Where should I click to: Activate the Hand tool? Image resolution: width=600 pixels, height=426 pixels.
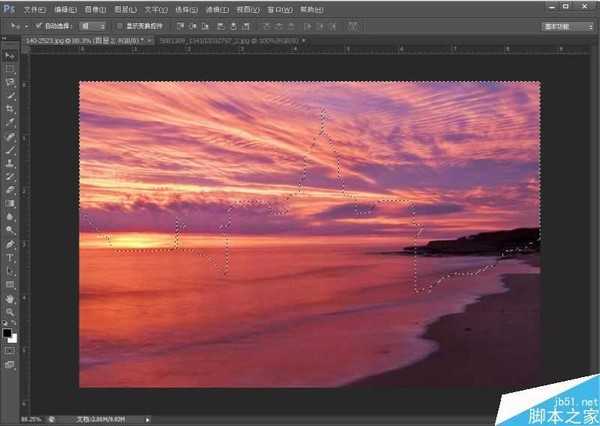click(10, 299)
